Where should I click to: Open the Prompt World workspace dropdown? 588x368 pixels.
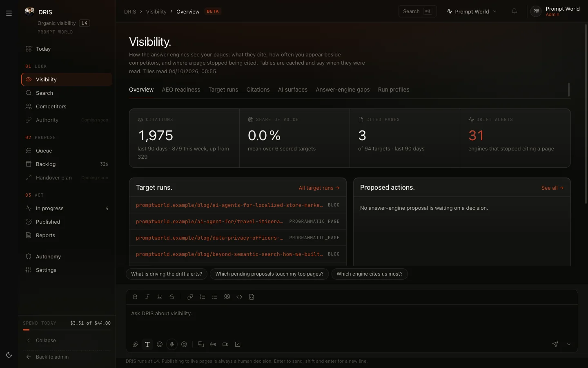point(472,11)
